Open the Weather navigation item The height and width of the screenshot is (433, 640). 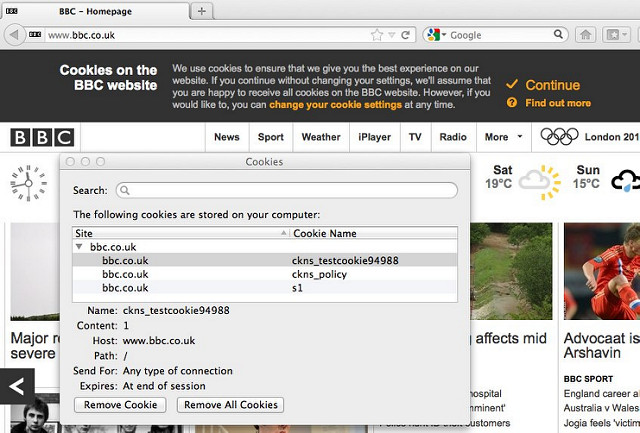pyautogui.click(x=321, y=137)
